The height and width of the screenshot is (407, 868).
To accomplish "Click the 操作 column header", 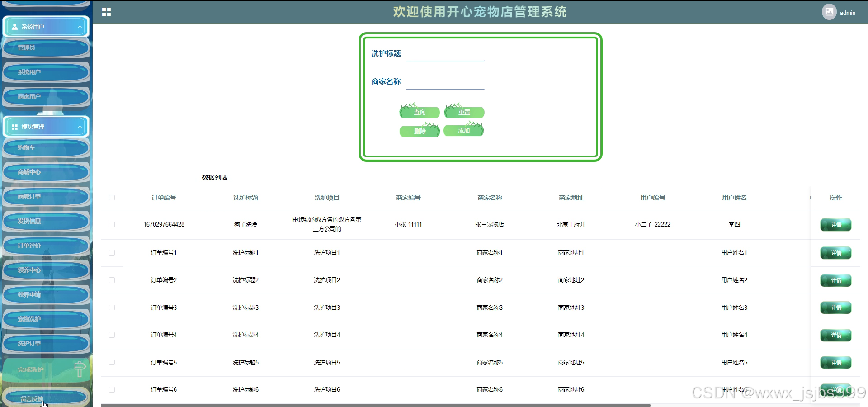I will (x=836, y=198).
